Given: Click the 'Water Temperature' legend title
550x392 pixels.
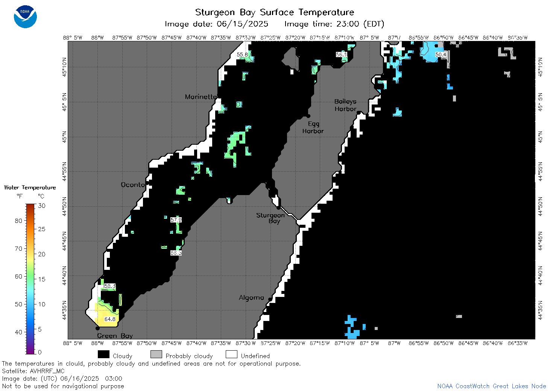Looking at the screenshot, I should pos(30,187).
